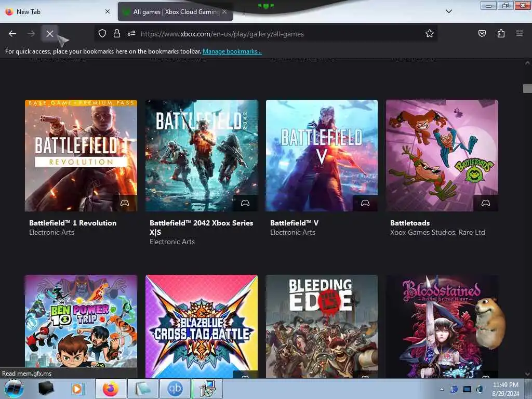The height and width of the screenshot is (399, 532).
Task: Click controller icon on Battlefield 1 Revolution tile
Action: coord(125,203)
